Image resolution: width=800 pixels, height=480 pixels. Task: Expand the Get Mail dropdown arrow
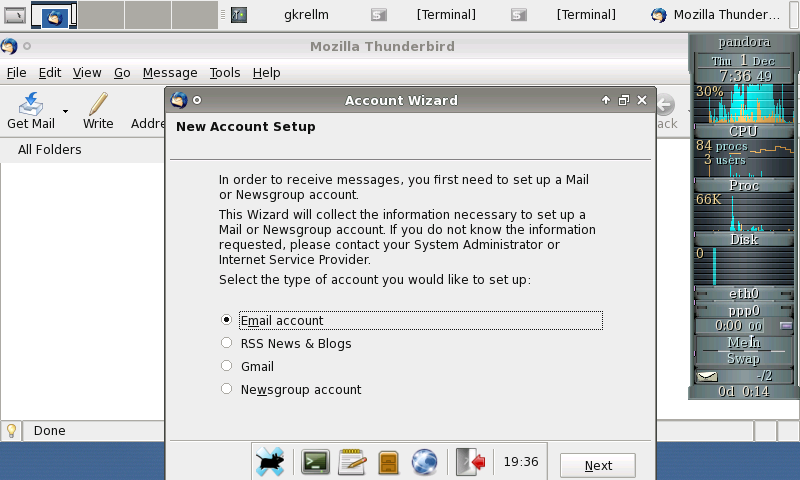[66, 111]
